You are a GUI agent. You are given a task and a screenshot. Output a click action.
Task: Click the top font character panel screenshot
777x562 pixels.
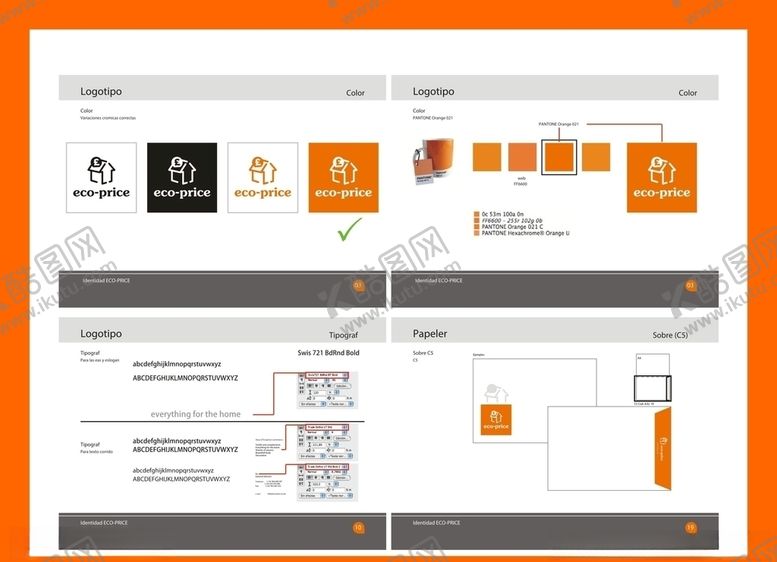pyautogui.click(x=323, y=389)
